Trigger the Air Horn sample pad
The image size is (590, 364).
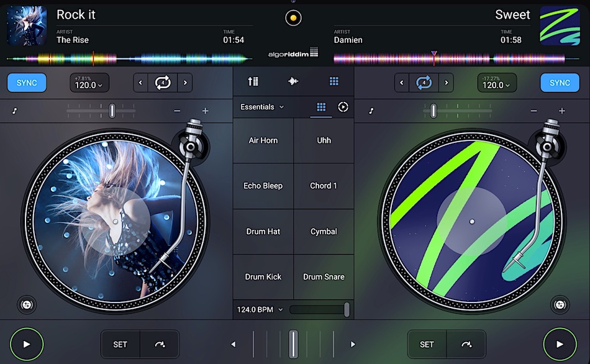263,140
